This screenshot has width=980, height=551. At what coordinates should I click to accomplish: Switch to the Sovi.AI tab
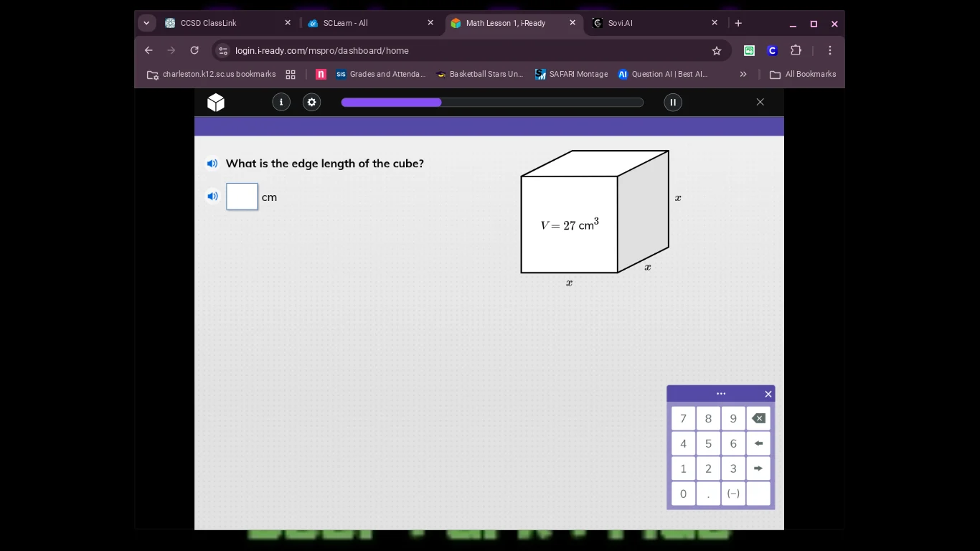tap(631, 23)
